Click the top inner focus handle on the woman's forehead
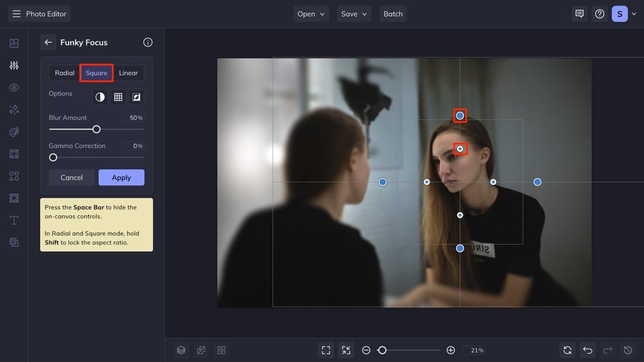 (460, 149)
